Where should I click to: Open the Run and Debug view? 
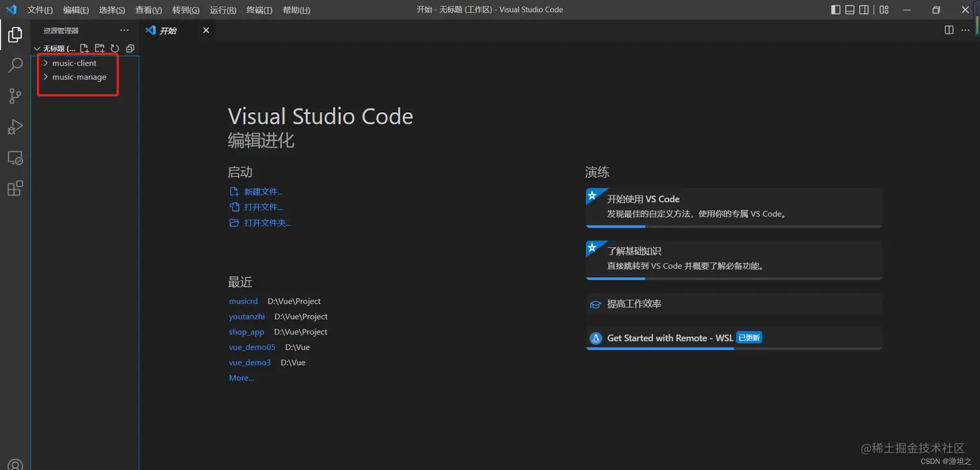15,127
